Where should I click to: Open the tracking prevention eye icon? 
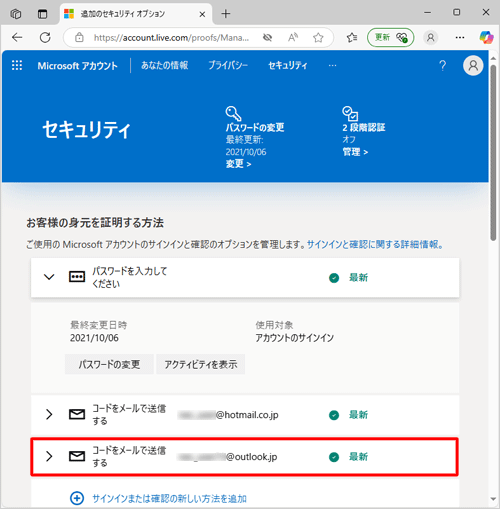point(267,37)
